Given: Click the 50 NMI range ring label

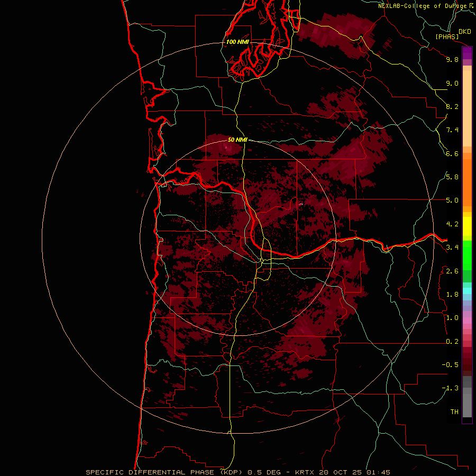Looking at the screenshot, I should (x=237, y=140).
